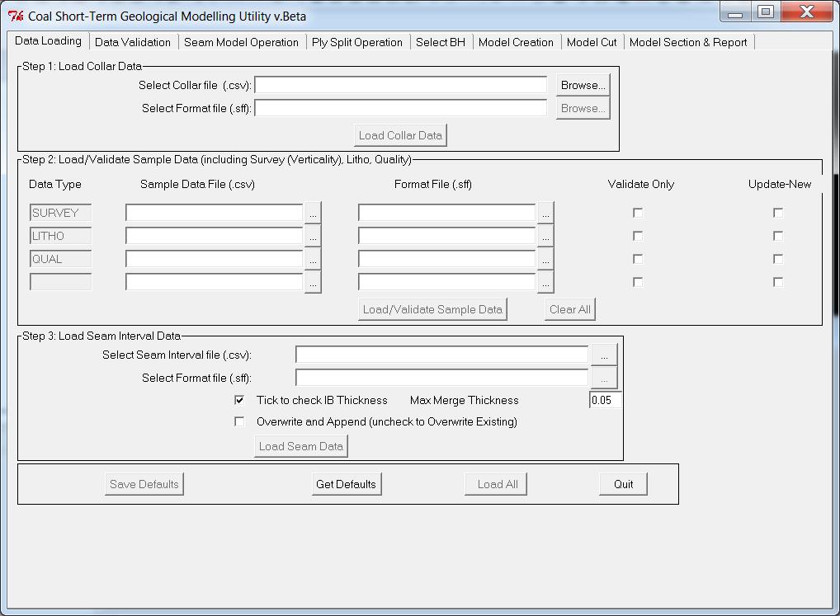Uncheck Tick to check IB Thickness
840x616 pixels.
coord(239,400)
